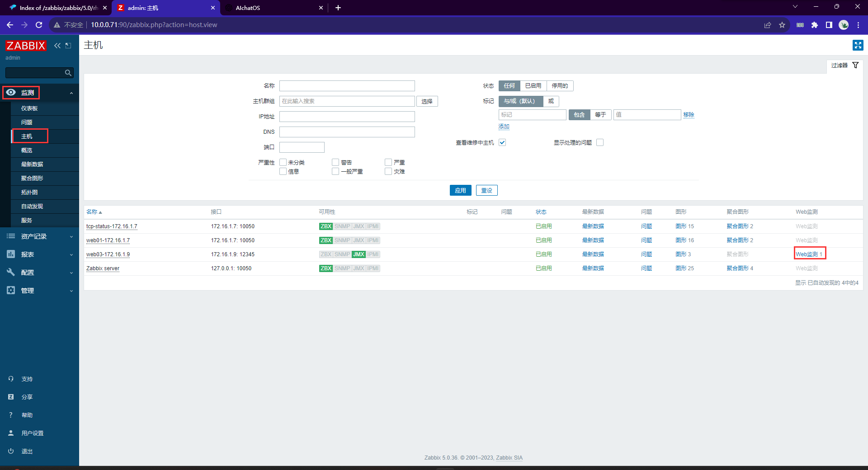Expand the 资产记录 menu section

coord(71,237)
